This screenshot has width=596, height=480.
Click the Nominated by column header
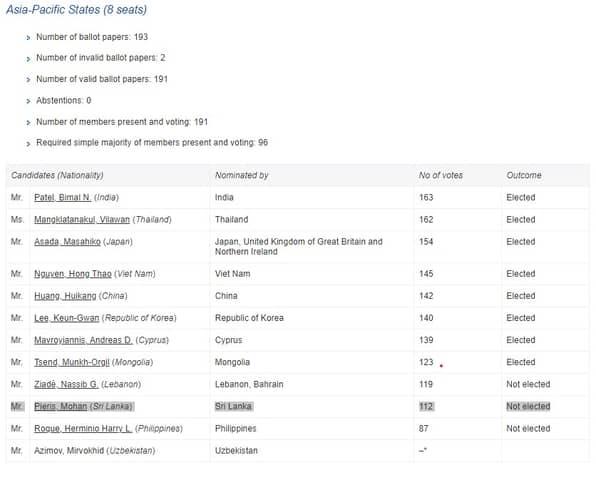coord(241,175)
